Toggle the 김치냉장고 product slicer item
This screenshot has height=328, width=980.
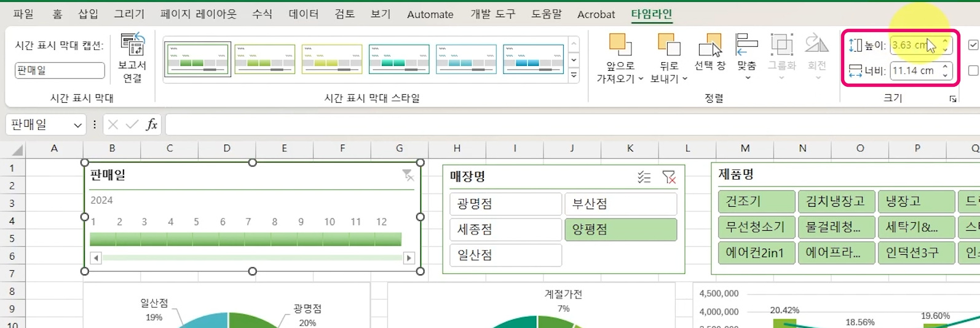[836, 201]
